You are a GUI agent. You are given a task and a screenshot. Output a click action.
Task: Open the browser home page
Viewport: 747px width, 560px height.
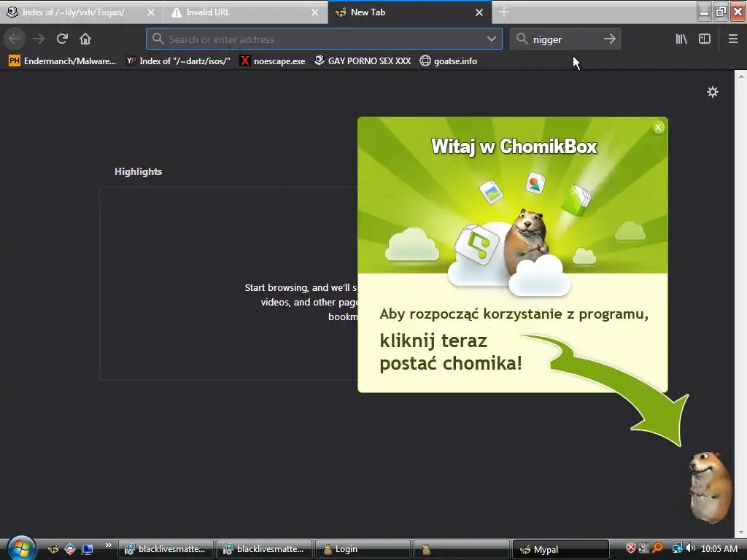pyautogui.click(x=85, y=39)
